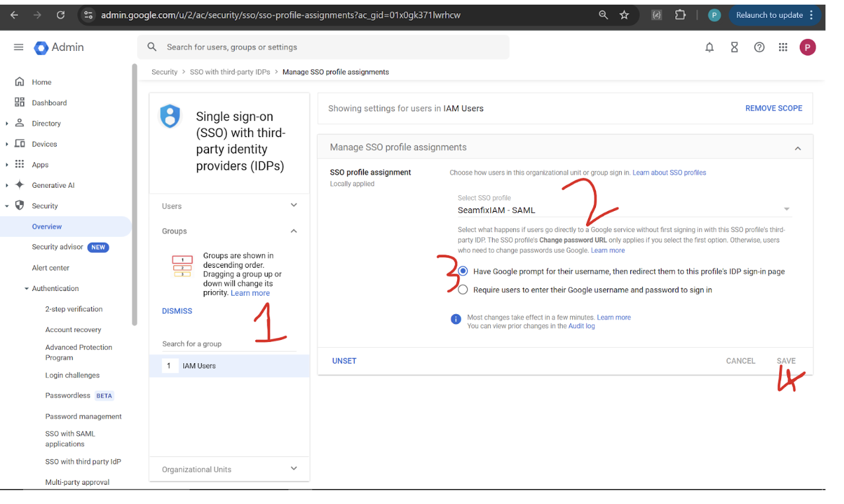Click the UNSET button
Viewport: 844px width, 504px height.
click(344, 361)
